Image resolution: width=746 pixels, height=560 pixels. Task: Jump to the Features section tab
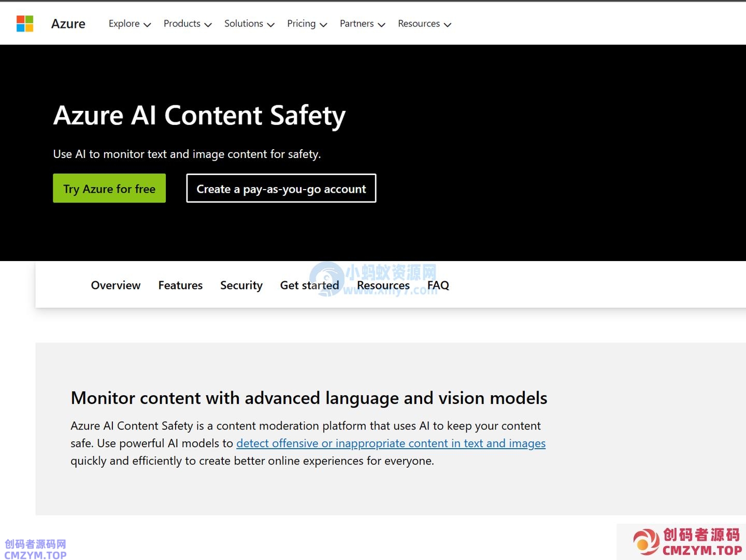click(180, 285)
